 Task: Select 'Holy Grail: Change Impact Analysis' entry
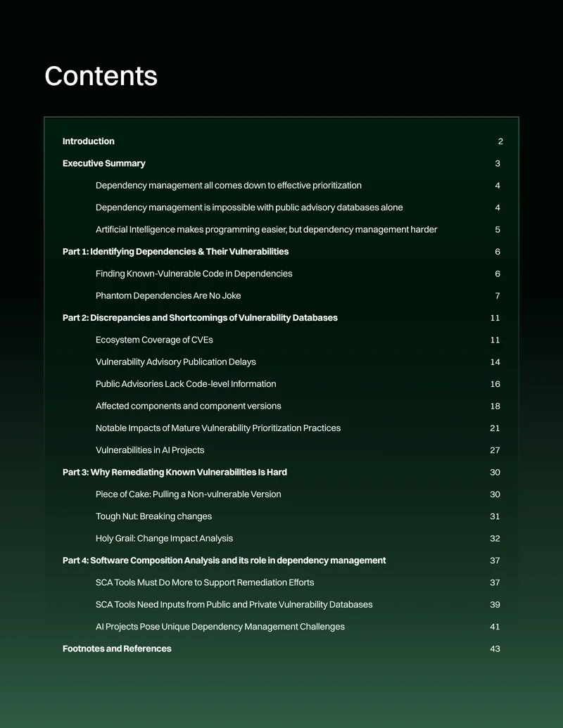(164, 538)
